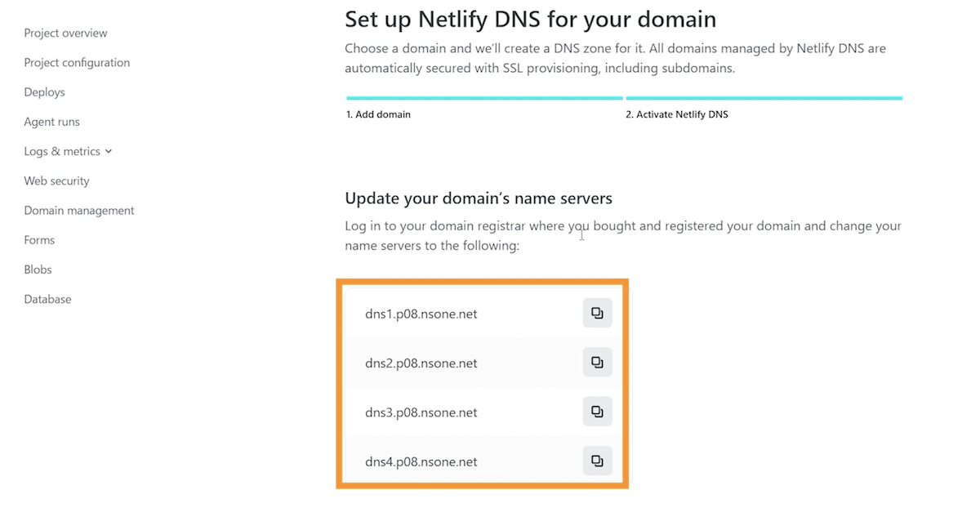
Task: Copy the dns2.p08.nsone.net name server
Action: (x=597, y=363)
